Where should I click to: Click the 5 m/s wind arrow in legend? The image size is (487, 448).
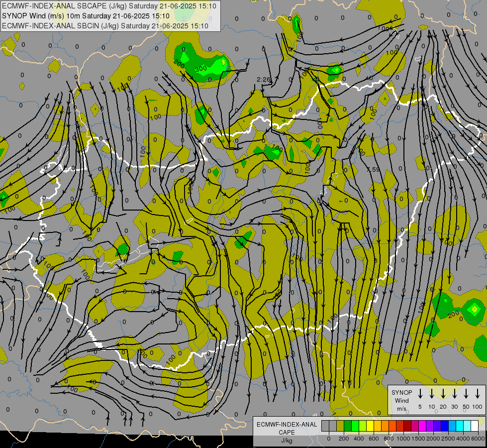[x=420, y=393]
